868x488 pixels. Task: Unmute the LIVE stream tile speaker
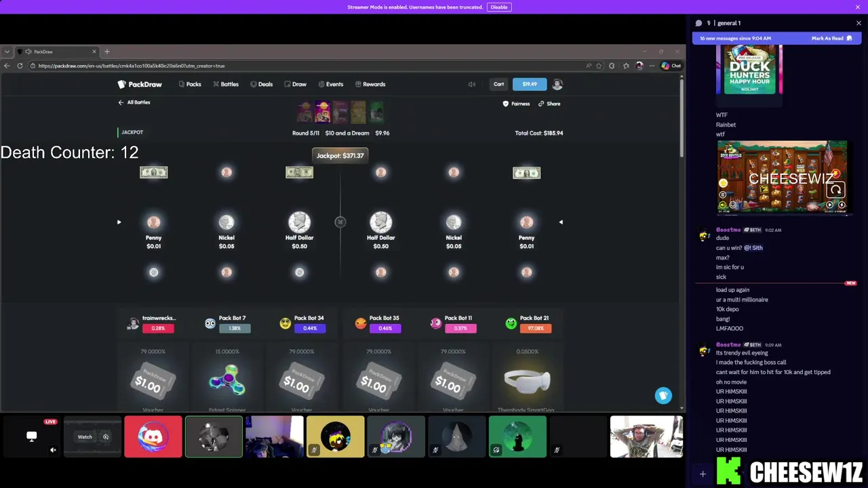click(53, 450)
